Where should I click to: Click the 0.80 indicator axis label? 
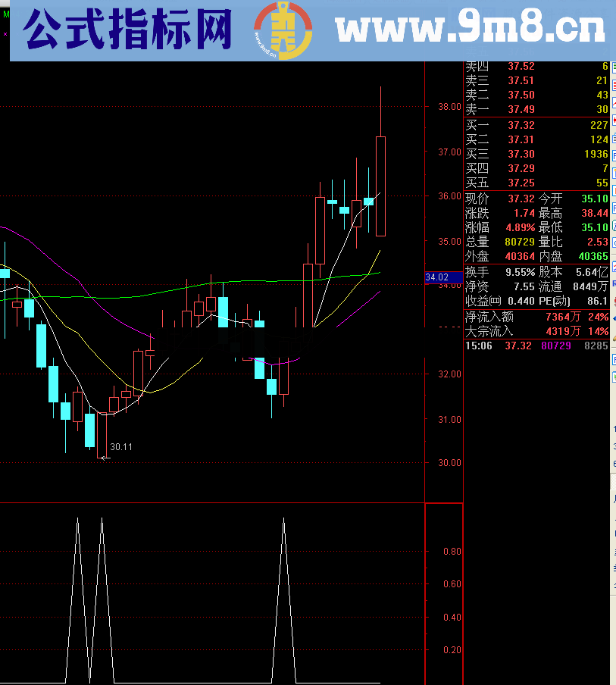(452, 552)
